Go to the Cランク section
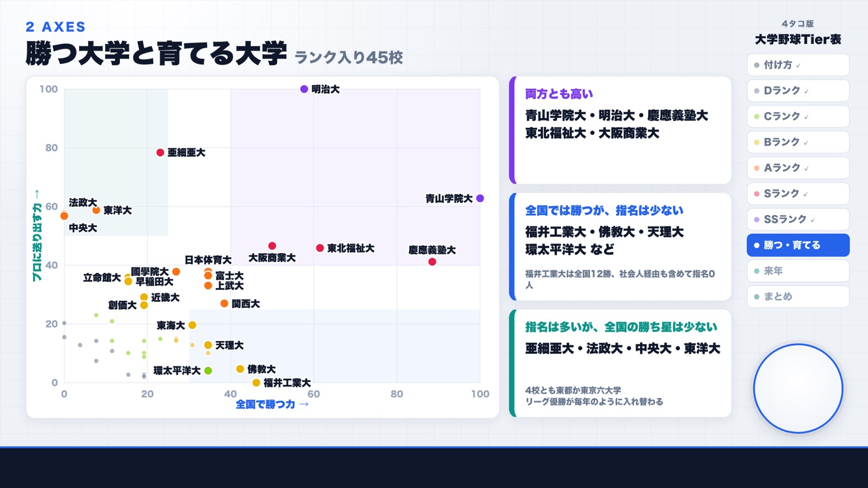The height and width of the screenshot is (488, 868). (798, 116)
